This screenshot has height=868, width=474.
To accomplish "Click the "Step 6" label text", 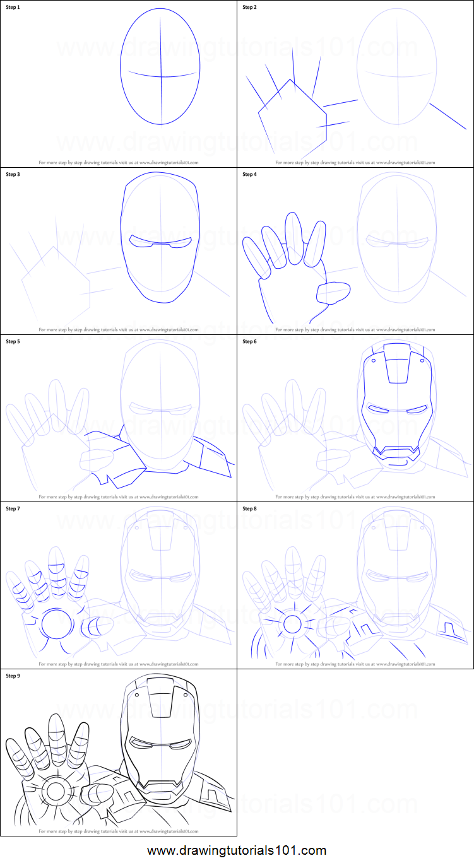I will (250, 341).
